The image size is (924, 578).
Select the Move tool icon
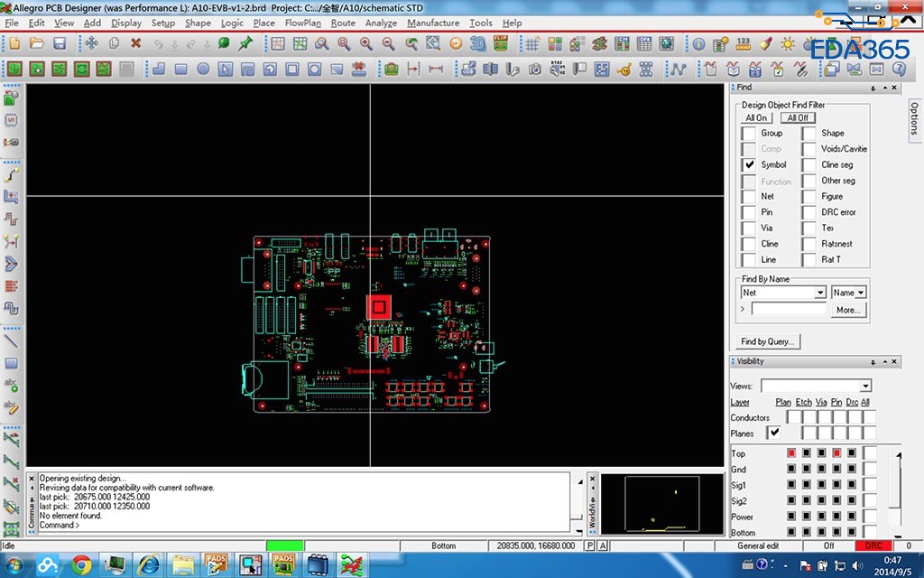[92, 43]
